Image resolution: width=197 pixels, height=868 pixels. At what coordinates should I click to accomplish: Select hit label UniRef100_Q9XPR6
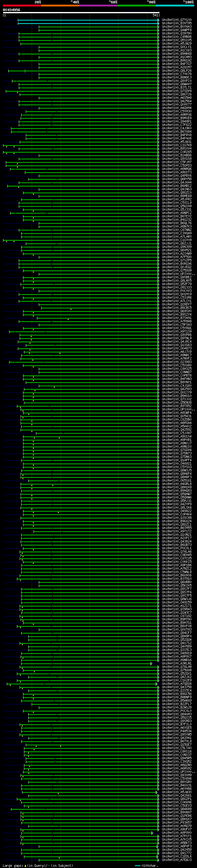click(x=177, y=335)
